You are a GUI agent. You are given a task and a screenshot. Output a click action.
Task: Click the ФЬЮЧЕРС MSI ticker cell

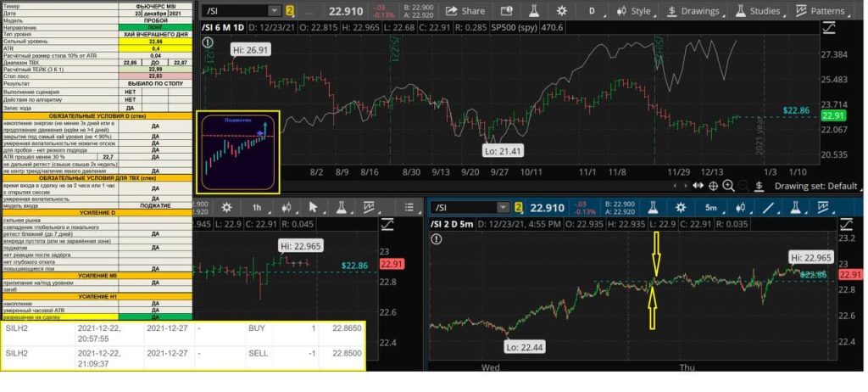[x=156, y=6]
